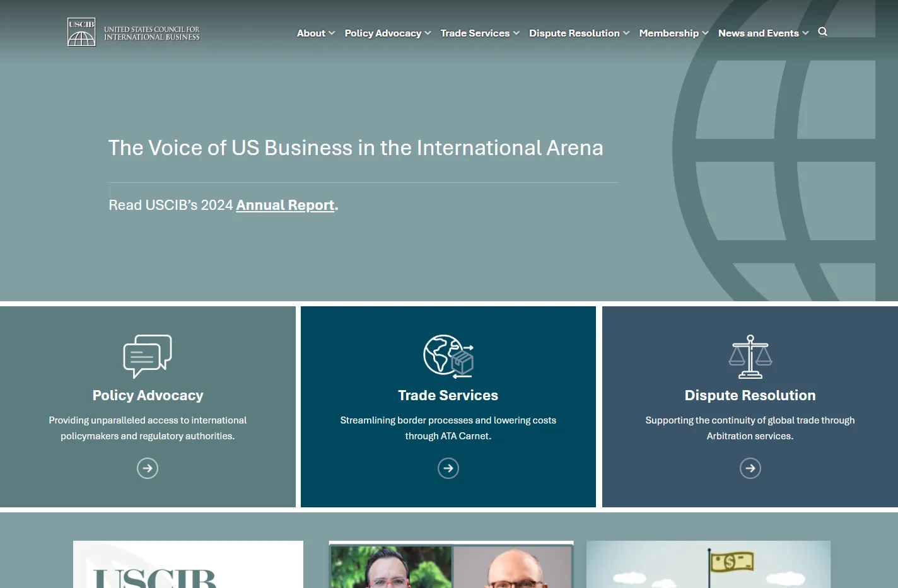Click the Trade Services globe and box icon

(448, 356)
